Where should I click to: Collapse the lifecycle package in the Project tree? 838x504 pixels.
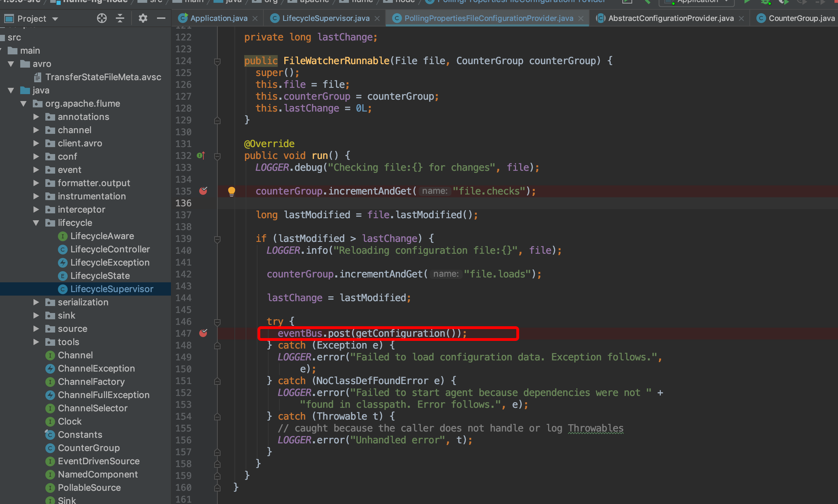(36, 223)
